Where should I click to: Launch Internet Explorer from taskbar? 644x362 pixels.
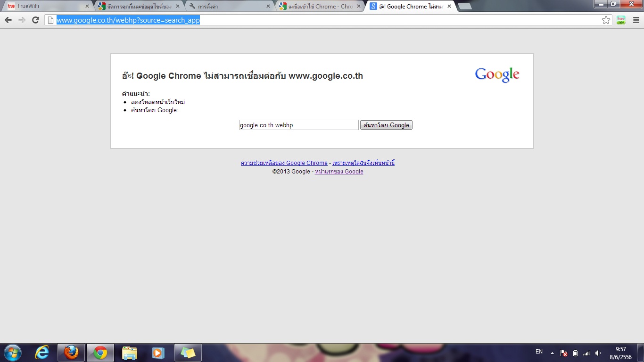[42, 353]
